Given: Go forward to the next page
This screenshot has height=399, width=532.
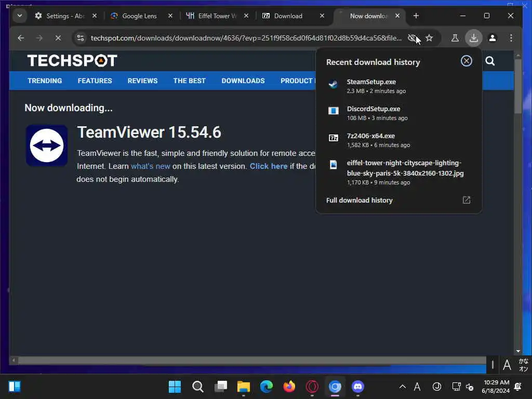Looking at the screenshot, I should click(39, 38).
